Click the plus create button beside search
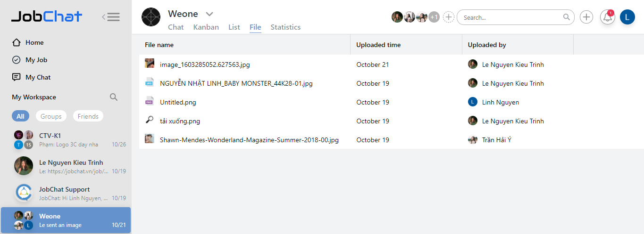The image size is (644, 234). pos(586,17)
